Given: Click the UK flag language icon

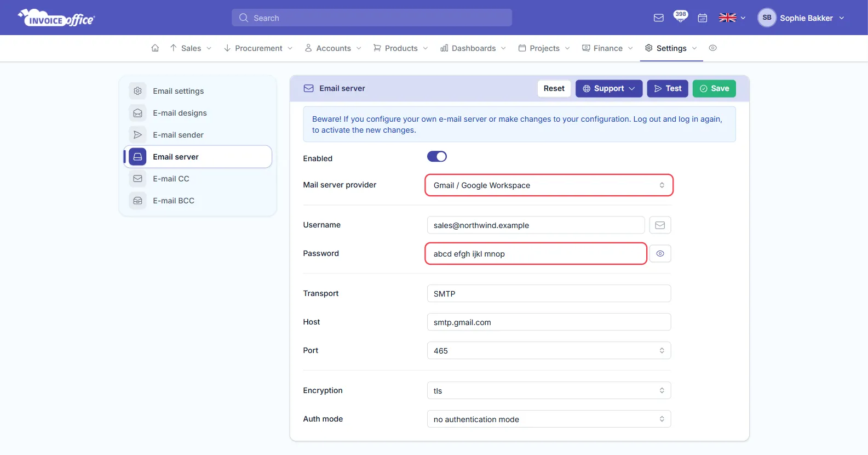Looking at the screenshot, I should tap(727, 18).
